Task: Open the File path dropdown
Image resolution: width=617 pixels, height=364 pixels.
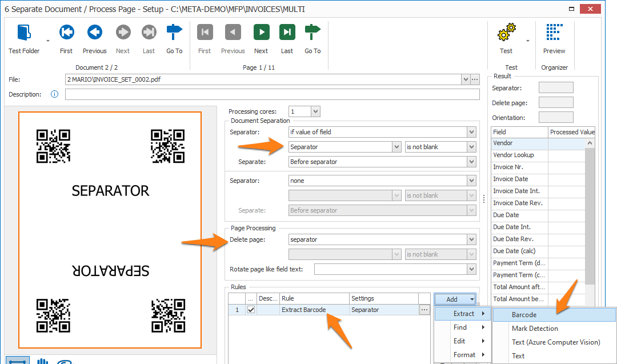Action: click(x=466, y=79)
